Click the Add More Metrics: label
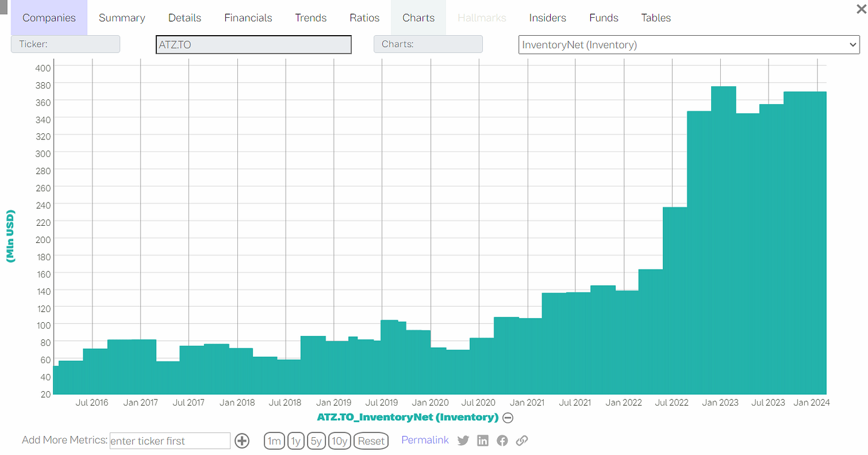Image resolution: width=868 pixels, height=455 pixels. [64, 440]
